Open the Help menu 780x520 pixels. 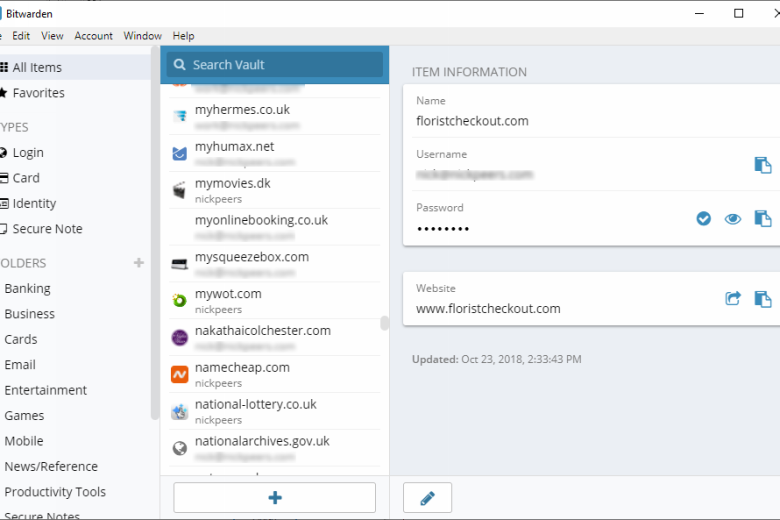(183, 36)
